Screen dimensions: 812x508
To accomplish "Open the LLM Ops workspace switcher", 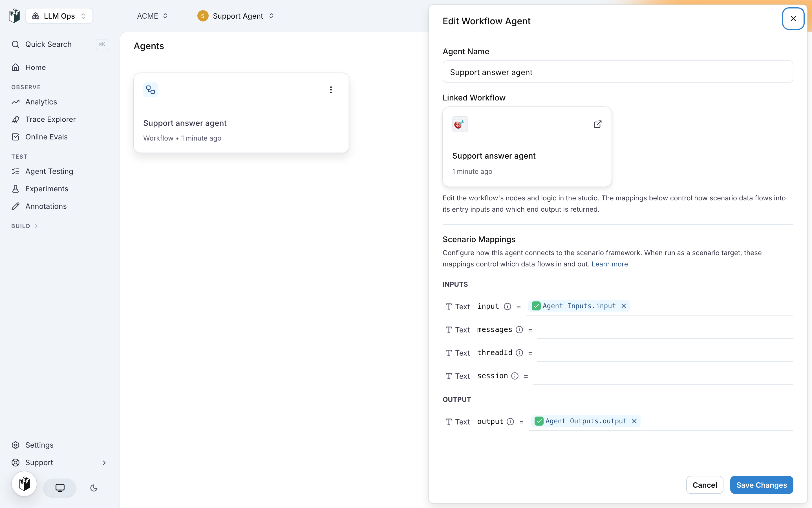I will tap(59, 16).
